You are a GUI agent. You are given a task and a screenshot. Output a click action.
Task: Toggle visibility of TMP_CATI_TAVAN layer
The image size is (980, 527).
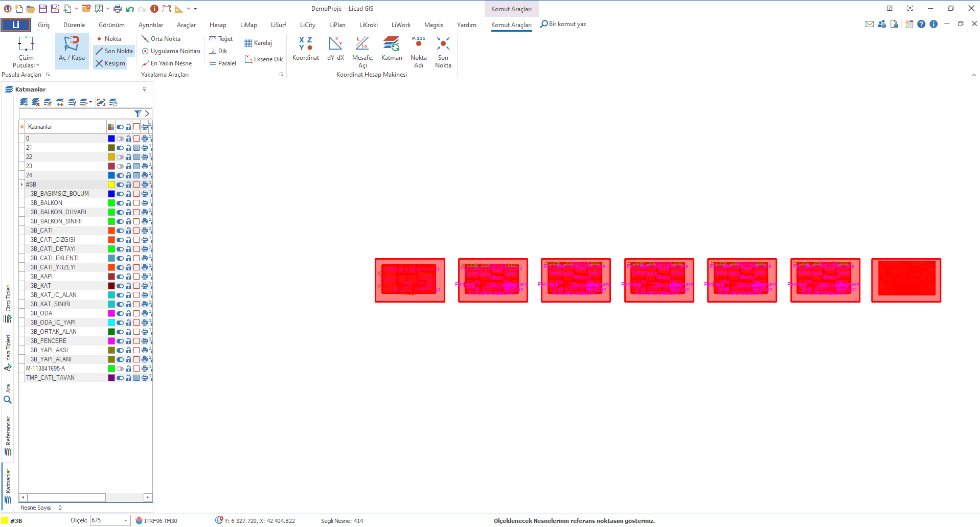click(120, 378)
